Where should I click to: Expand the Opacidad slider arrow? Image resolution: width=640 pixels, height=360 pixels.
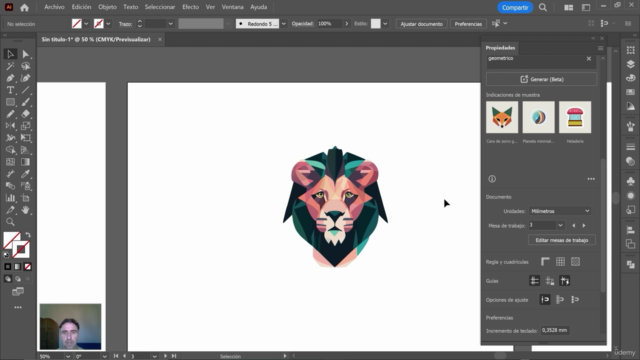(x=347, y=24)
